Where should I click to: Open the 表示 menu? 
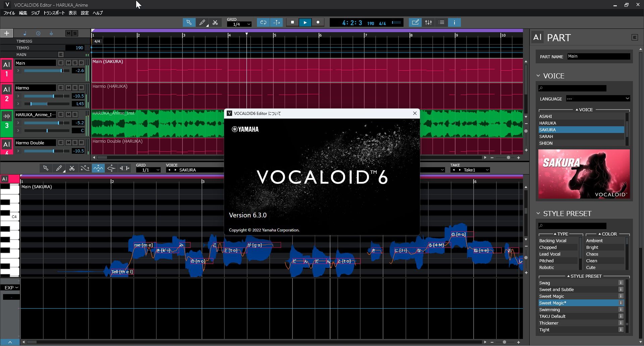[73, 13]
